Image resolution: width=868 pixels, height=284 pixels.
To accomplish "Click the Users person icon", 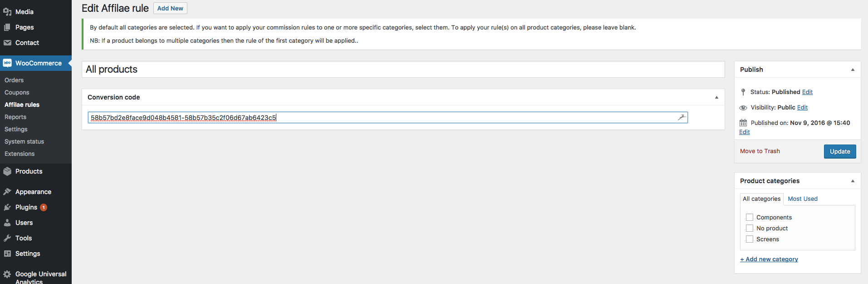I will tap(7, 223).
